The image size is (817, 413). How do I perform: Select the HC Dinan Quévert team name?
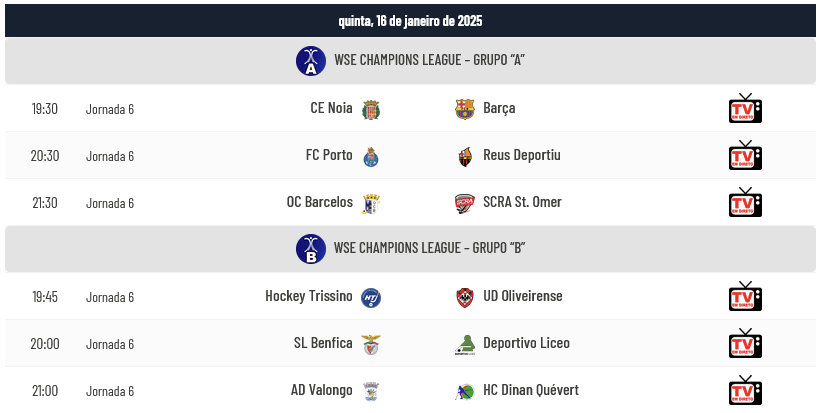point(531,390)
